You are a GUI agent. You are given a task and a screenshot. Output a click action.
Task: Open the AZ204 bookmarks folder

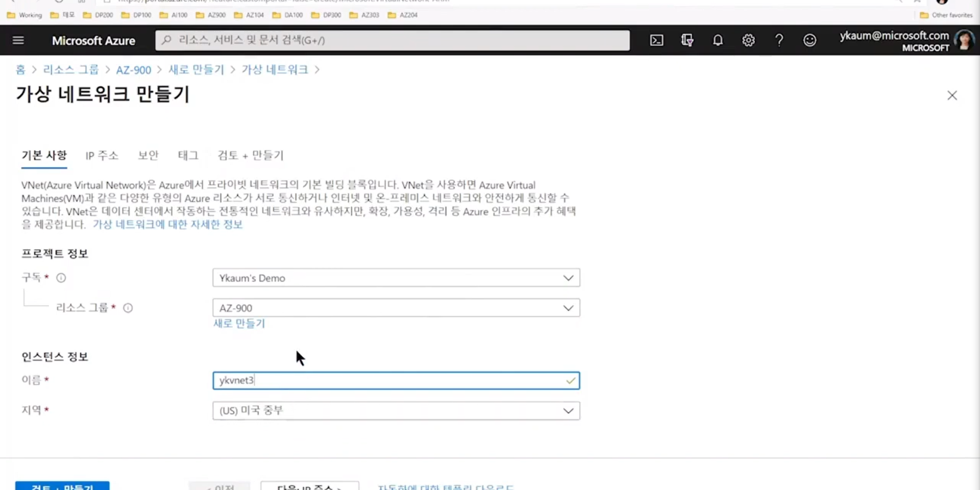(403, 15)
